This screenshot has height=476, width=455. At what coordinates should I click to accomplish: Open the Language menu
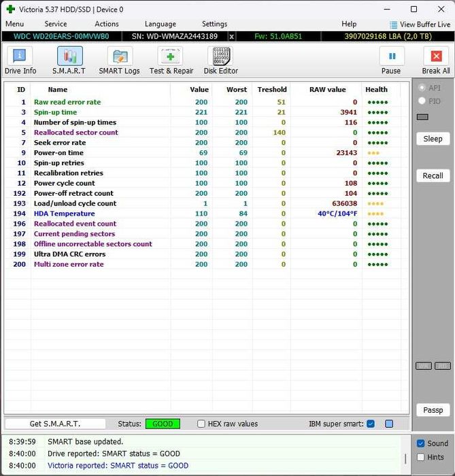coord(161,24)
